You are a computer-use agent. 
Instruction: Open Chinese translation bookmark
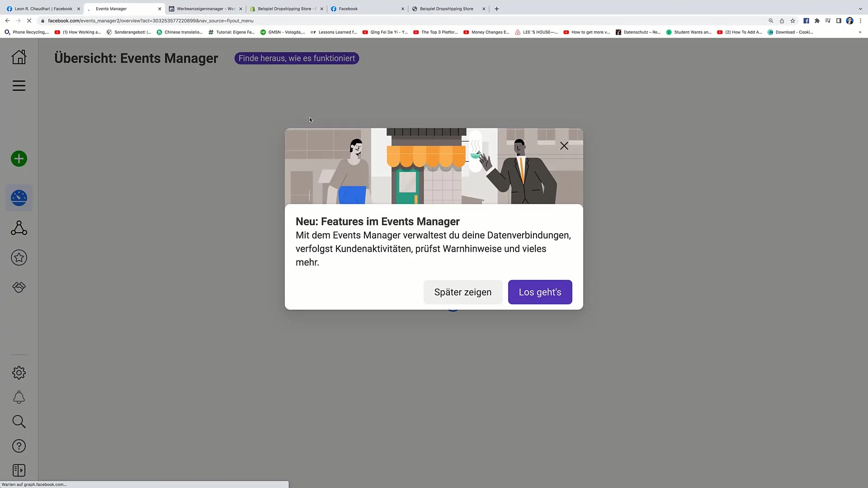(179, 32)
